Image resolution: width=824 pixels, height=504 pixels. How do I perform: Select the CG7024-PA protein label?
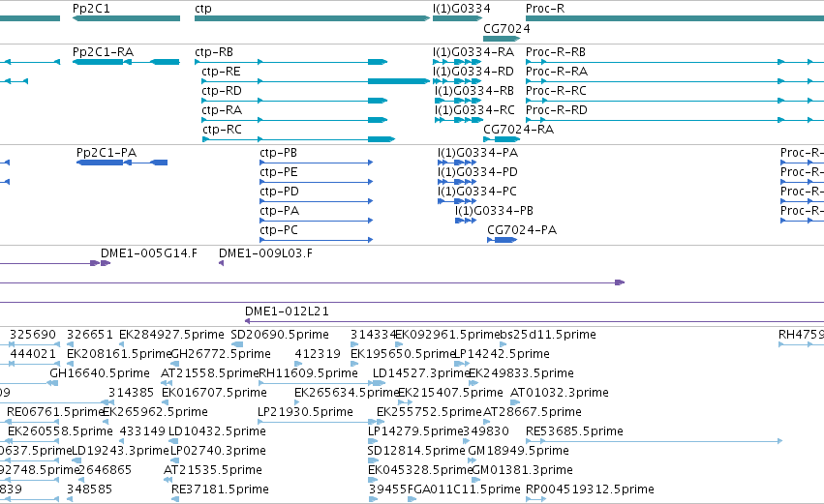click(522, 230)
